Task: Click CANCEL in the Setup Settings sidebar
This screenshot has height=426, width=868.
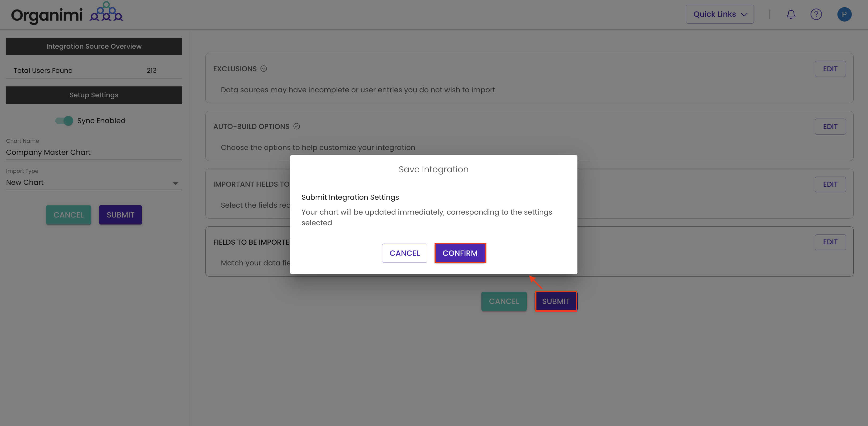Action: tap(68, 215)
